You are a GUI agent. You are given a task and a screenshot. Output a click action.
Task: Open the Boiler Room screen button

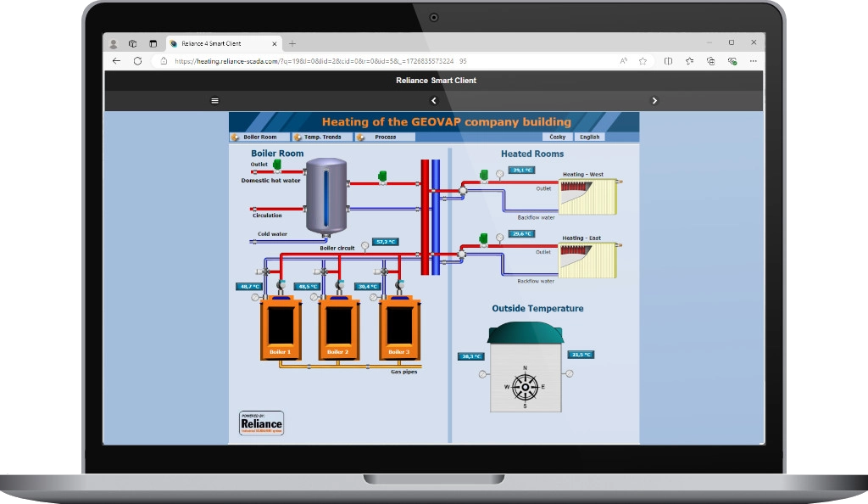(260, 137)
